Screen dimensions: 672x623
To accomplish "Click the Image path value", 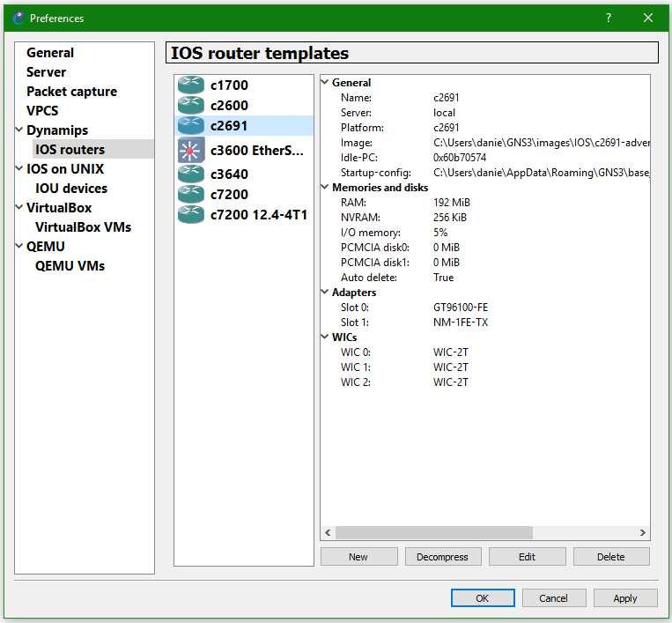I will pos(542,143).
